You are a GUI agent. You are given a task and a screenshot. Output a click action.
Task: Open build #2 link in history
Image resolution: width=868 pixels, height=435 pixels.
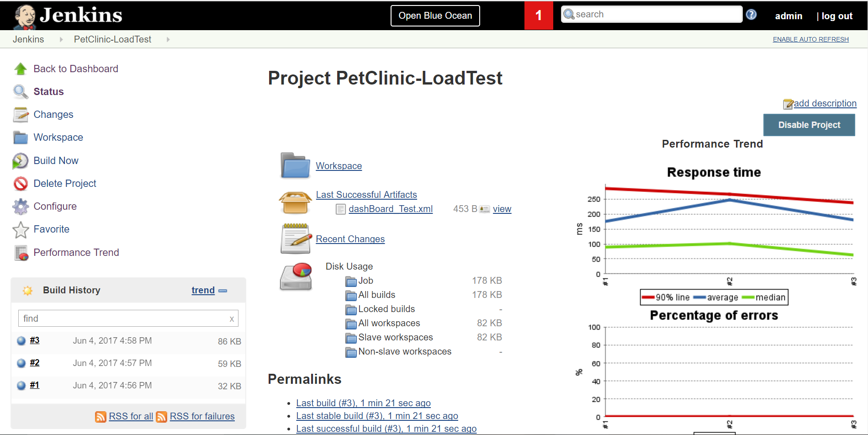[x=35, y=363]
